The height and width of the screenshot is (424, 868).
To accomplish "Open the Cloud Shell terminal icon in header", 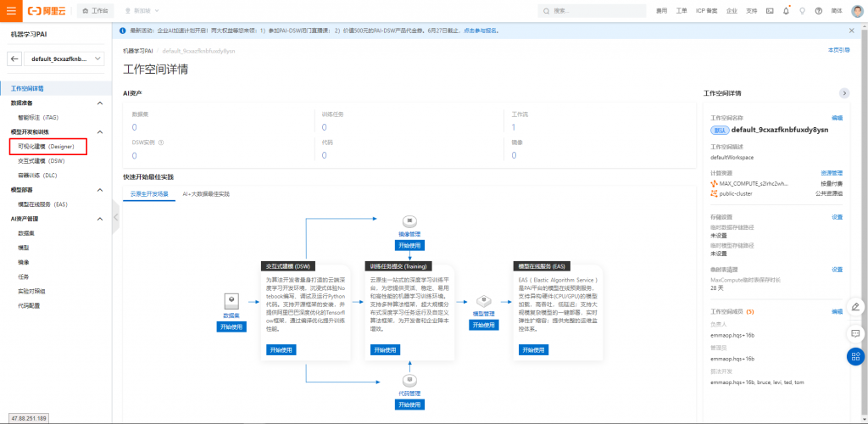I will 770,10.
